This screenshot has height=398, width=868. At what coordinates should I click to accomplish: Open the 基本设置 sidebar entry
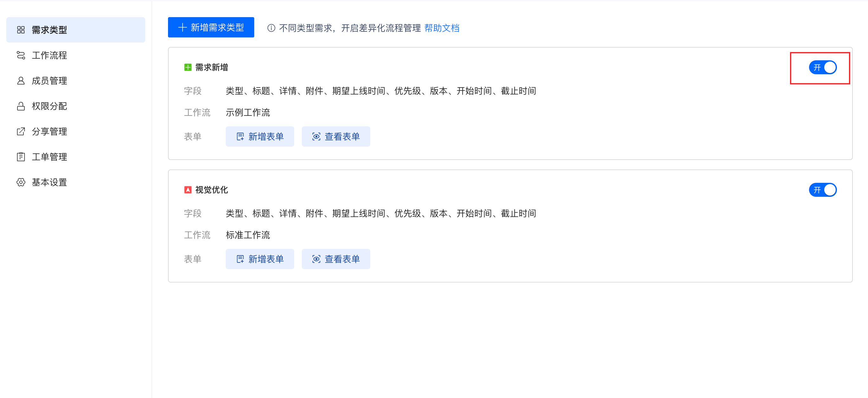coord(49,182)
